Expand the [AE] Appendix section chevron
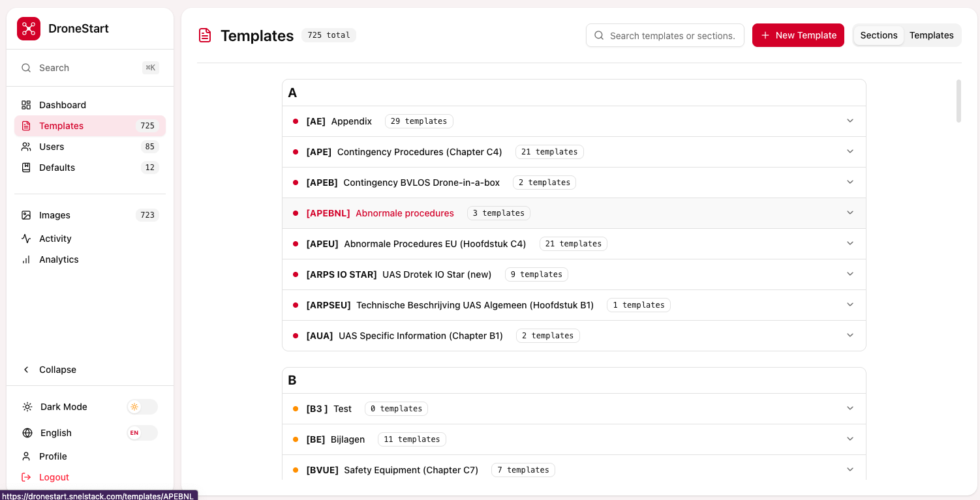Image resolution: width=980 pixels, height=500 pixels. (850, 121)
